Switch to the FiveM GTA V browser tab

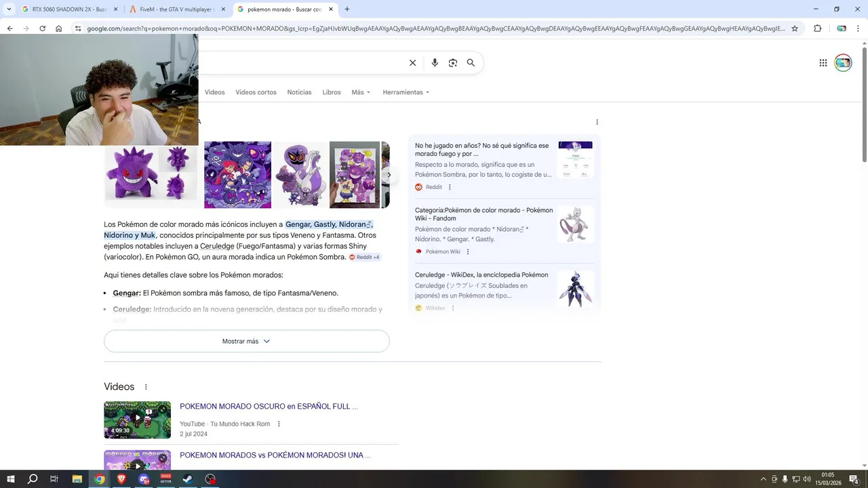click(x=176, y=9)
